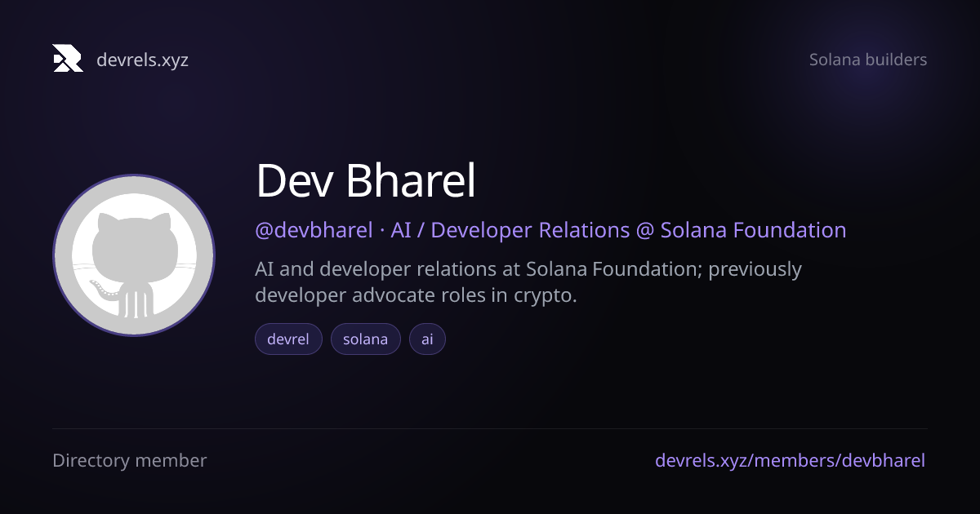Click the devrels.xyz logo icon
Image resolution: width=980 pixels, height=514 pixels.
[68, 59]
